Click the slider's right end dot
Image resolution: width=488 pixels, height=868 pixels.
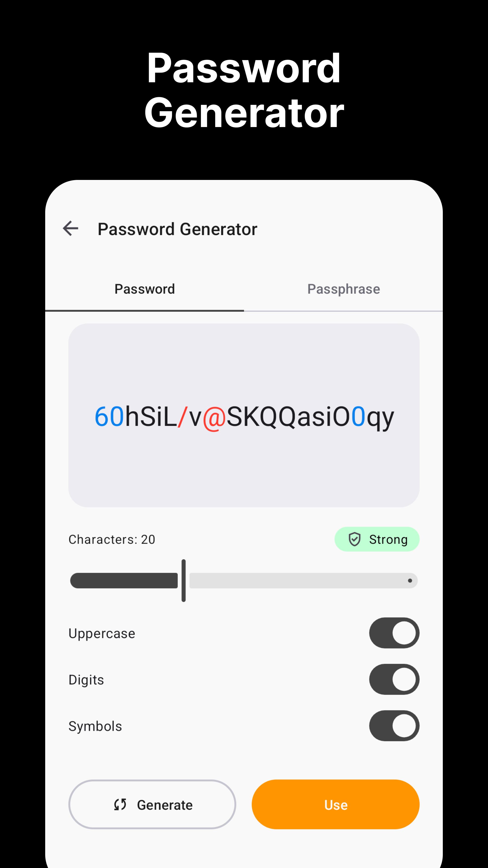(x=410, y=580)
